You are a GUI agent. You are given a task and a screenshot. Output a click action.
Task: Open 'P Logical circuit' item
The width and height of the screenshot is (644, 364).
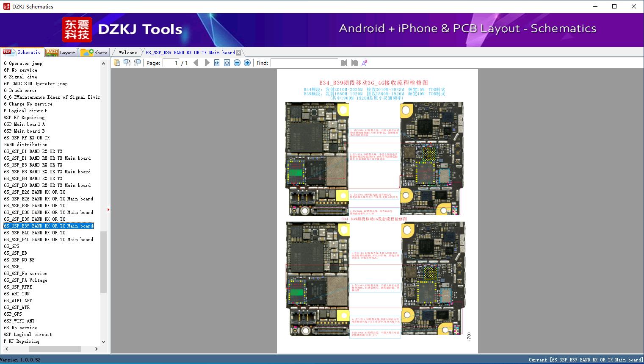[x=25, y=111]
